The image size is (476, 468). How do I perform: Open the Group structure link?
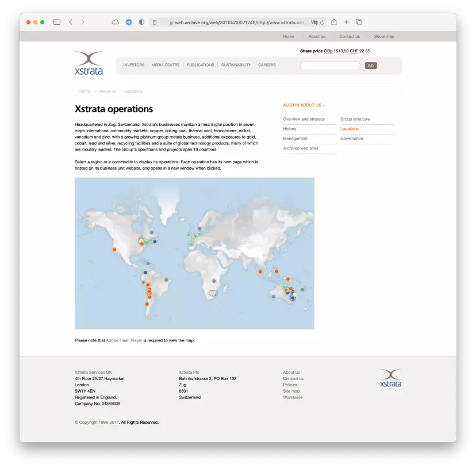point(355,119)
